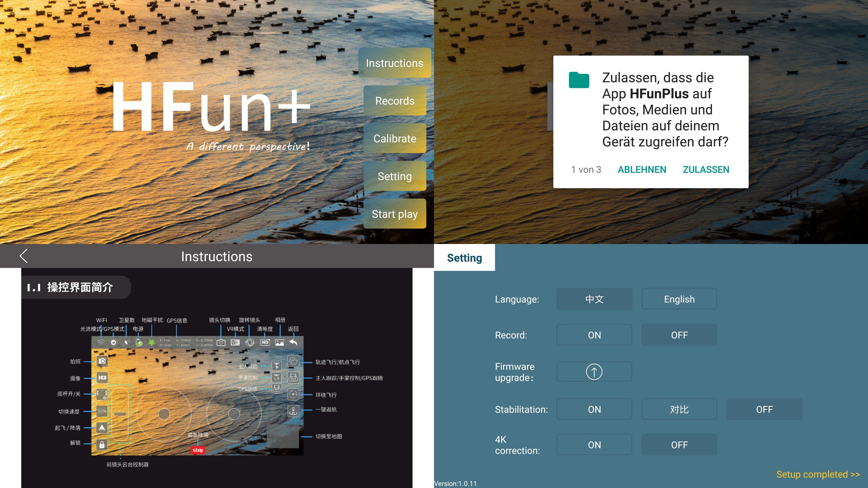Click the take-photo camera icon in diagram

pyautogui.click(x=102, y=361)
